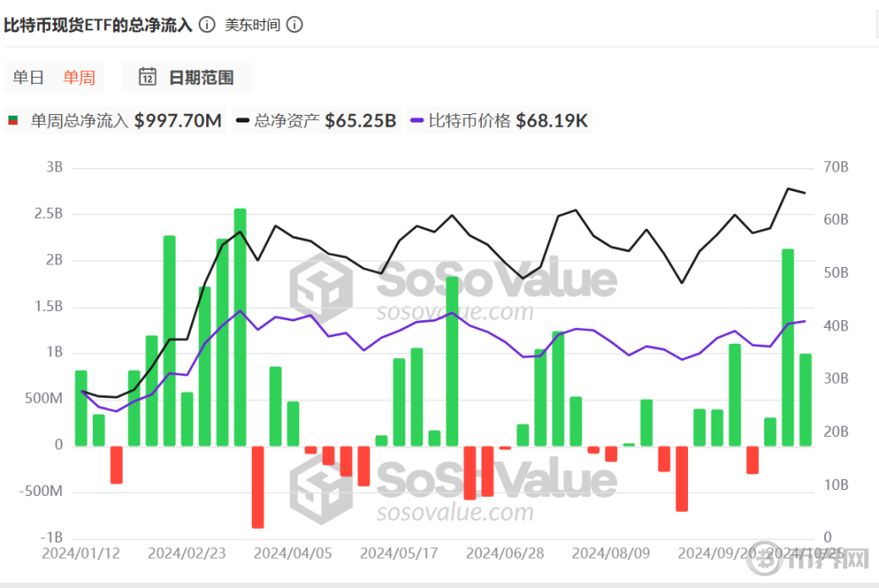Click the 2024/02/23 axis label
The image size is (879, 588).
tap(188, 553)
